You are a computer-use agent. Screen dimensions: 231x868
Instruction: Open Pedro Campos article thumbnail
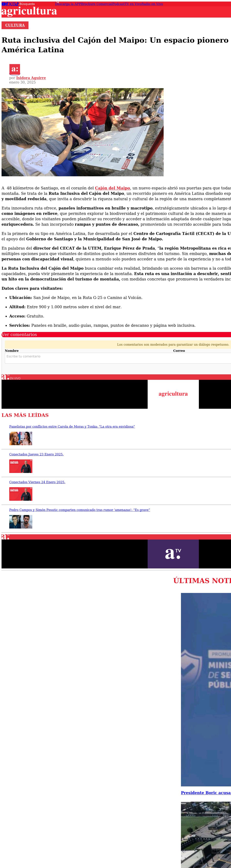coord(21,522)
